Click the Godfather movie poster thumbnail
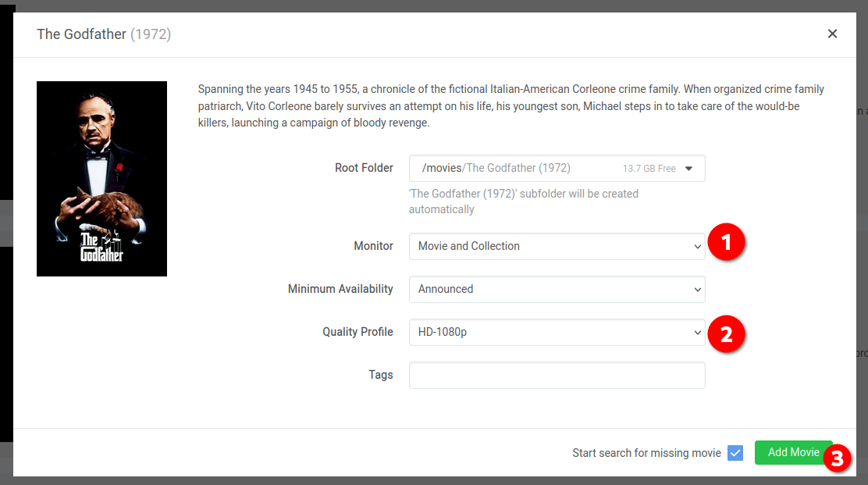The height and width of the screenshot is (485, 868). tap(101, 179)
